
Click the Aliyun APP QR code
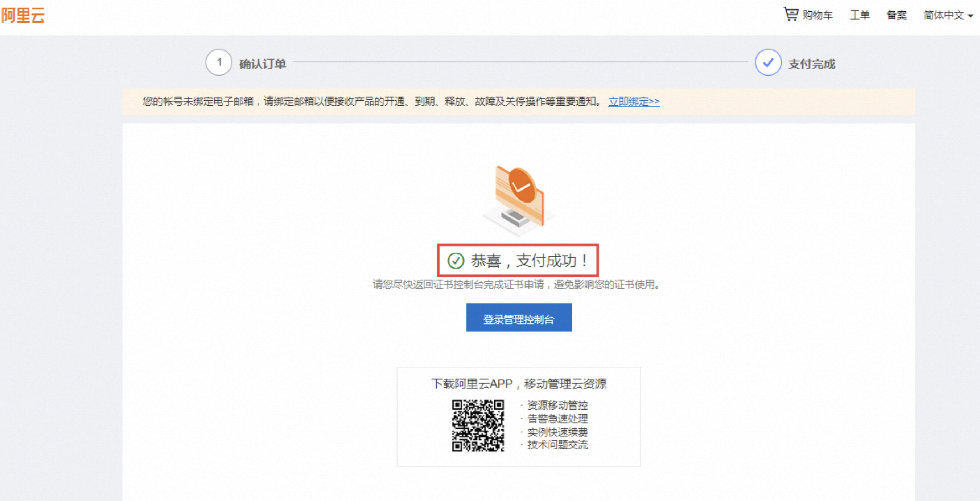[478, 425]
